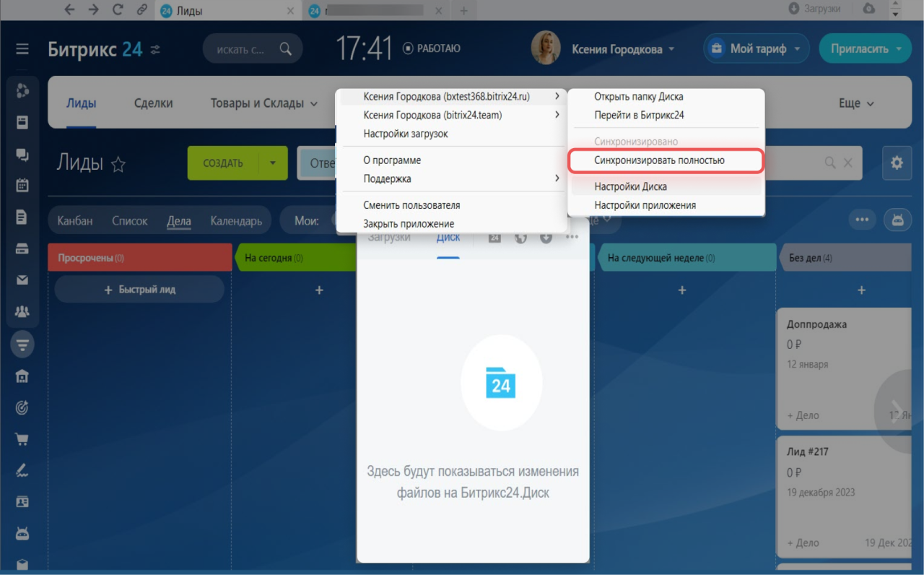This screenshot has width=924, height=575.
Task: Open the documents icon in left sidebar
Action: (x=22, y=217)
